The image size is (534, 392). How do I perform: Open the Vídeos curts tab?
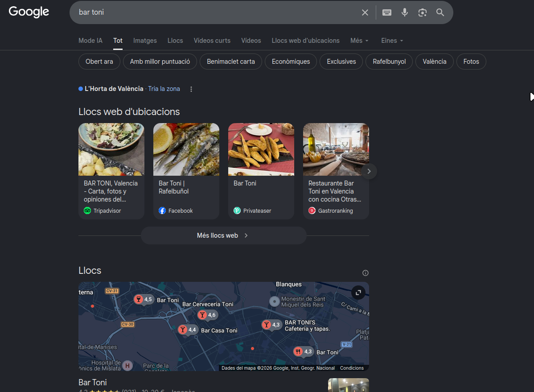pos(212,41)
